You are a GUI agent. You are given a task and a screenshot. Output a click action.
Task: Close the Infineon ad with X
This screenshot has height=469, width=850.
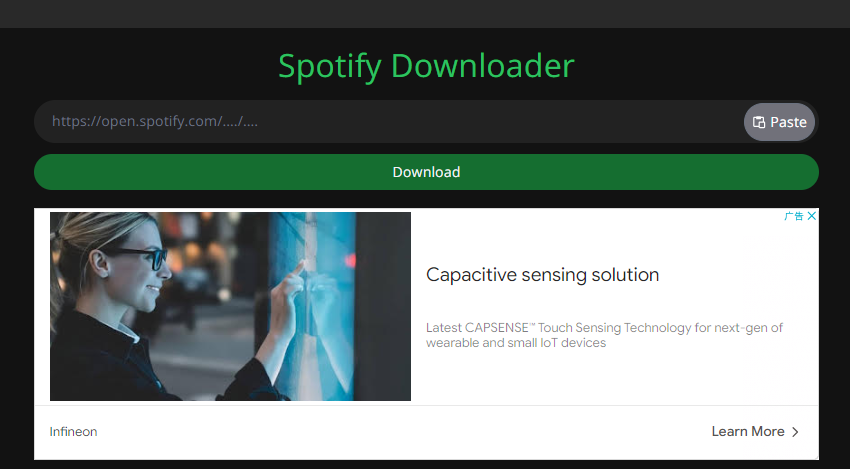pos(812,216)
